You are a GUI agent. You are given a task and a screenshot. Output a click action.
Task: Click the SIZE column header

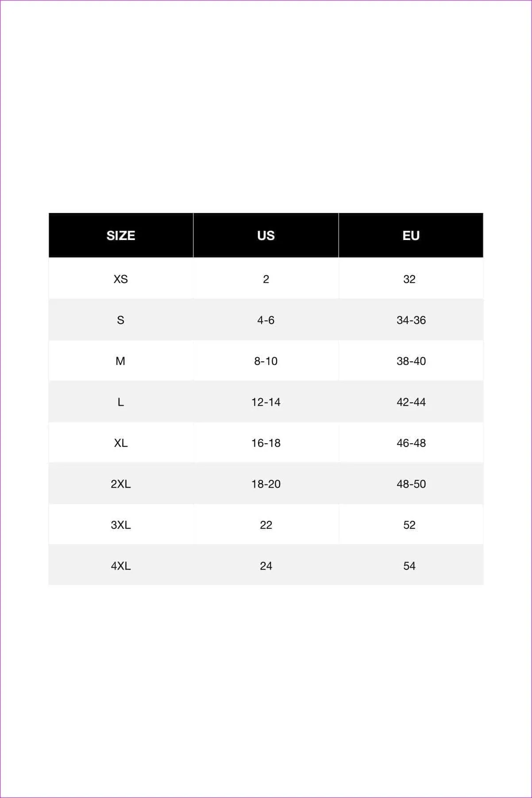[121, 235]
